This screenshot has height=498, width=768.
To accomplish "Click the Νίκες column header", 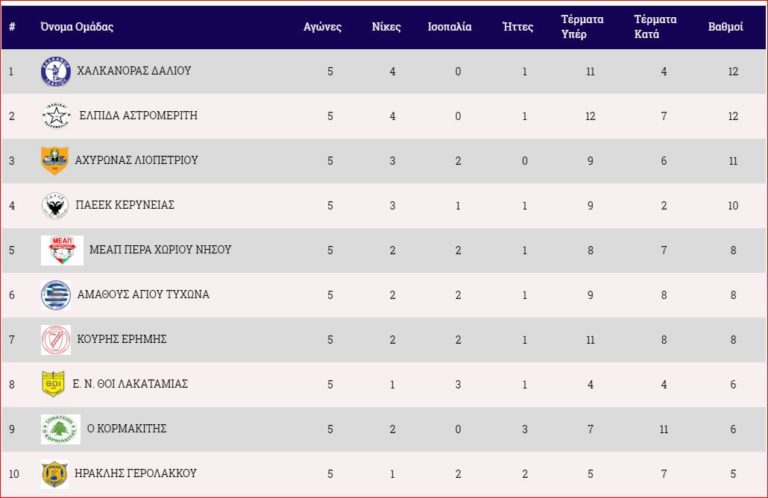I will point(385,27).
